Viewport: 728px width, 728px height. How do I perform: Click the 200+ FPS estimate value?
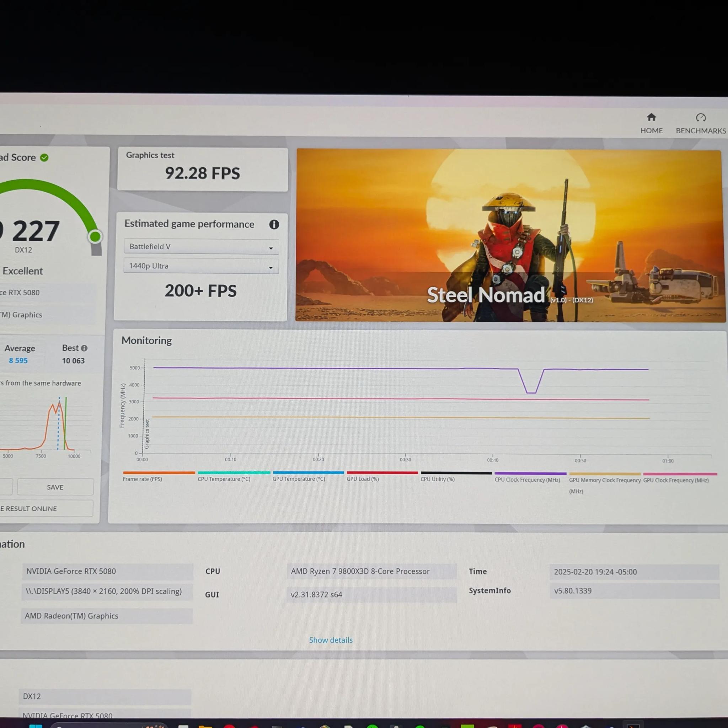click(200, 291)
